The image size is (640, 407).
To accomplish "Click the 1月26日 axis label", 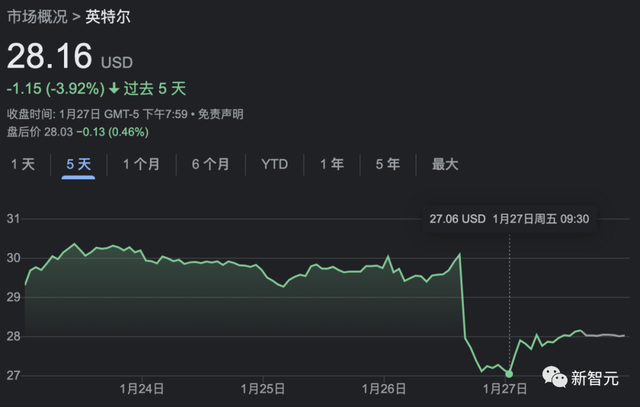I will [384, 389].
